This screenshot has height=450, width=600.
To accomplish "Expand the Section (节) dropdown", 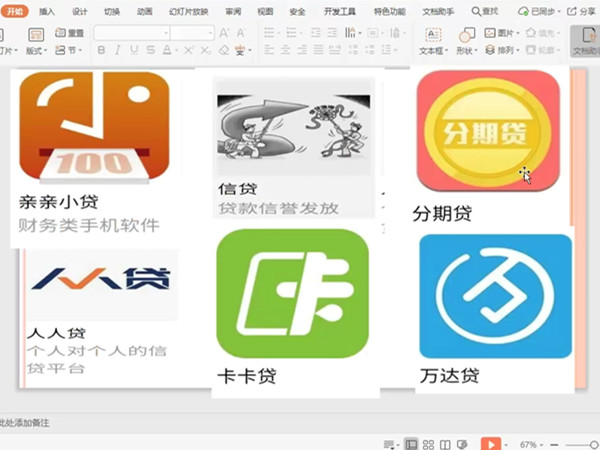I will click(x=69, y=50).
